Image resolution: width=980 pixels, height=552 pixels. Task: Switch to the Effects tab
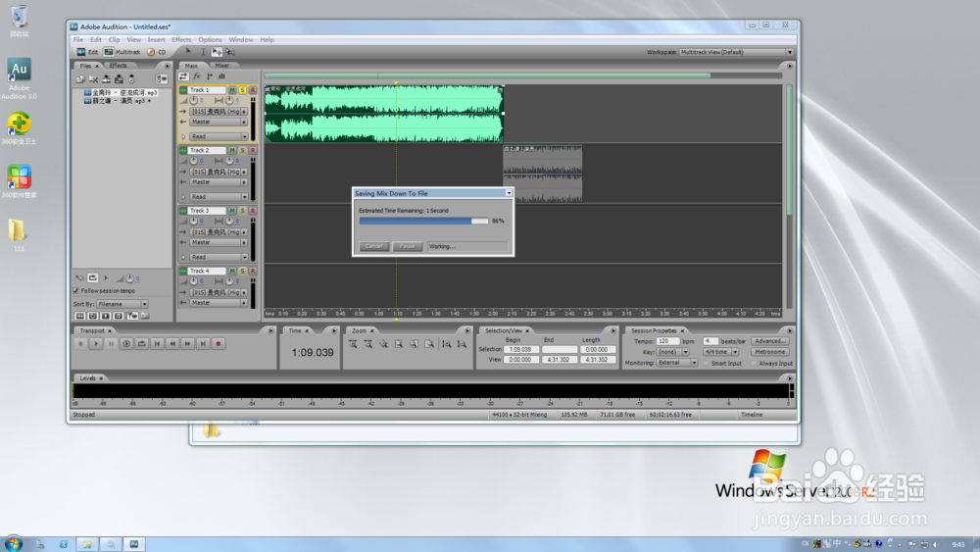(x=119, y=65)
